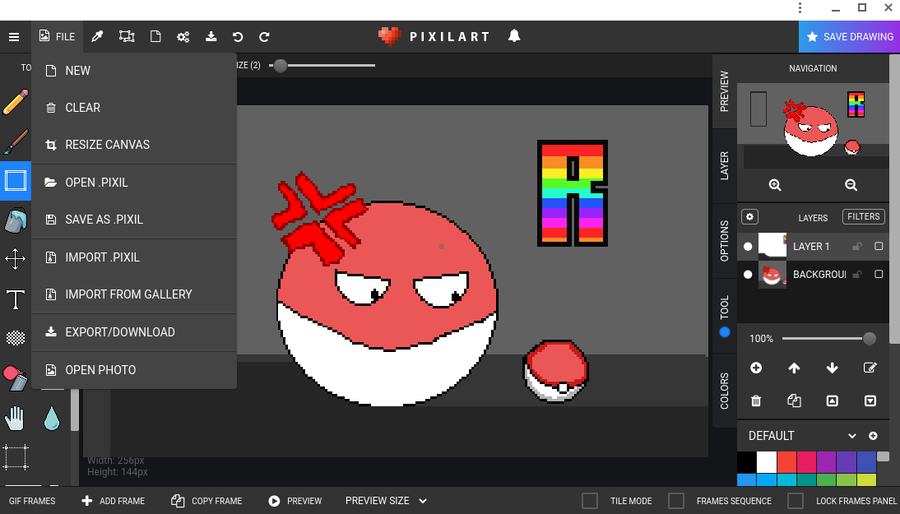Screen dimensions: 900x514
Task: Add a new layer
Action: 756,368
